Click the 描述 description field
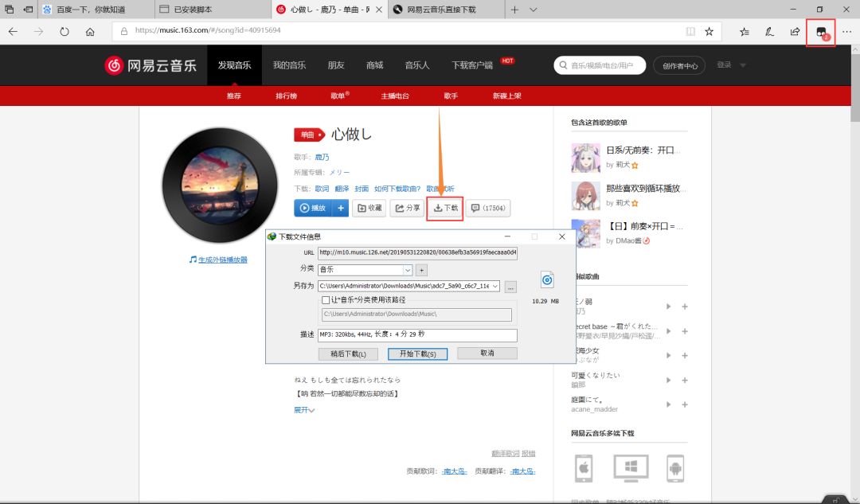860x504 pixels. [x=417, y=334]
